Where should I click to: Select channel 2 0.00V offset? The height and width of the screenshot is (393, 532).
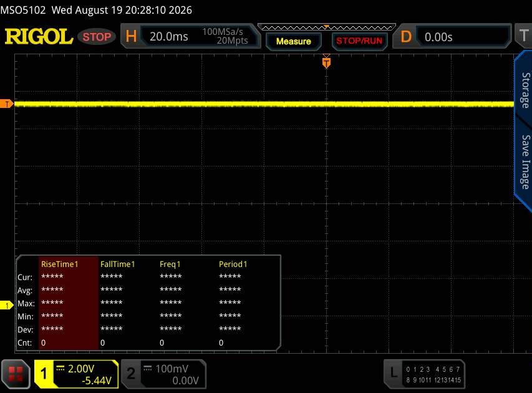pos(186,381)
